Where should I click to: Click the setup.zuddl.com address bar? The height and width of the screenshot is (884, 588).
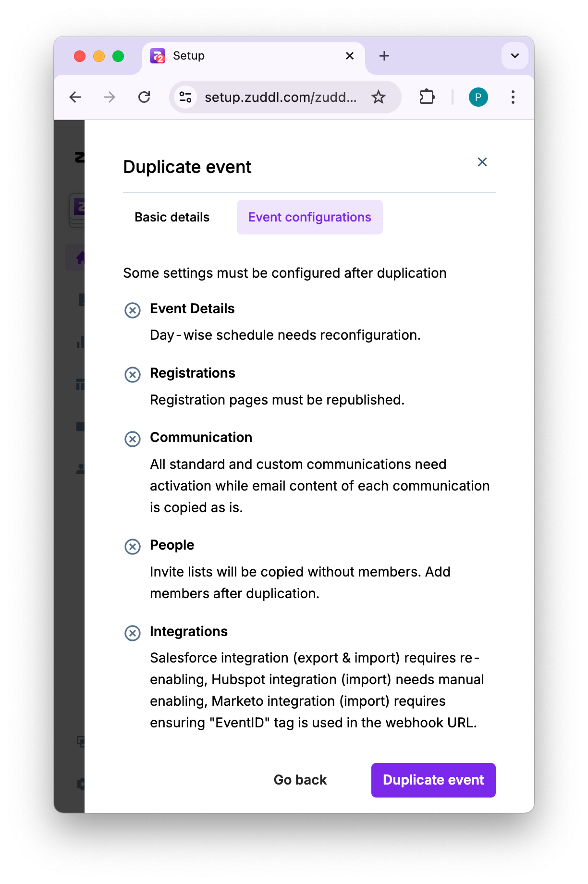(281, 98)
